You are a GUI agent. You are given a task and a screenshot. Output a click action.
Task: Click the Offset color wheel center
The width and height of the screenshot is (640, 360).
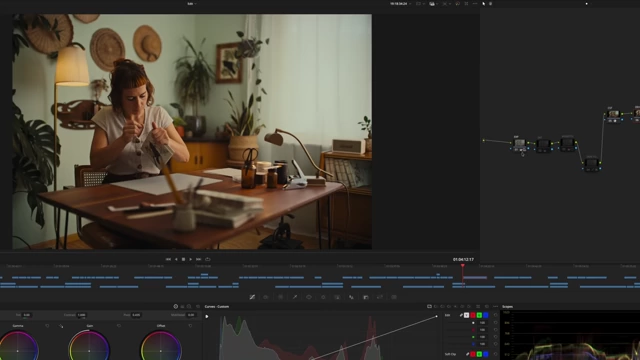(x=161, y=351)
